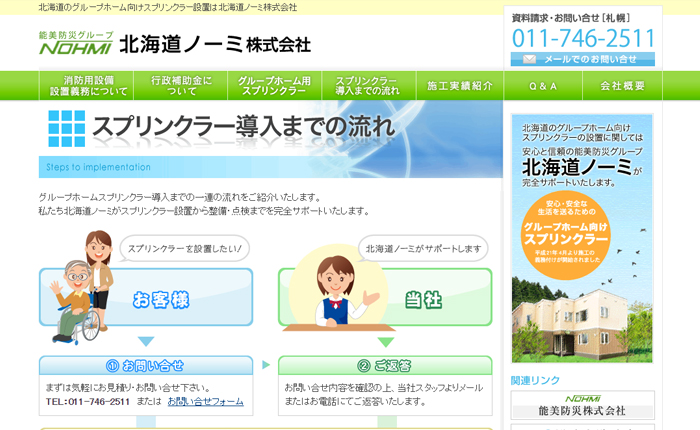Viewport: 700px width, 430px height.
Task: Click the 関連リンク heading
Action: (x=535, y=380)
